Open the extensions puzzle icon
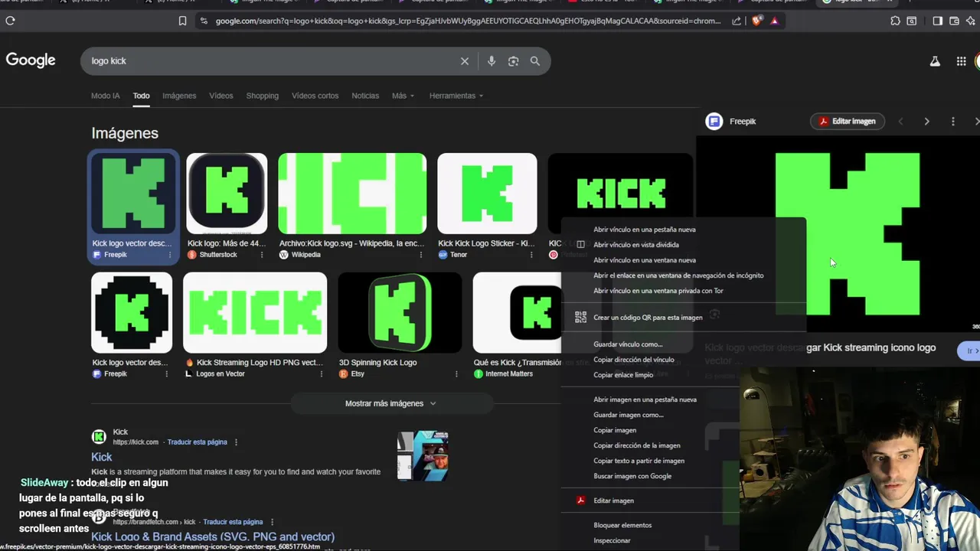This screenshot has width=980, height=551. (x=895, y=21)
